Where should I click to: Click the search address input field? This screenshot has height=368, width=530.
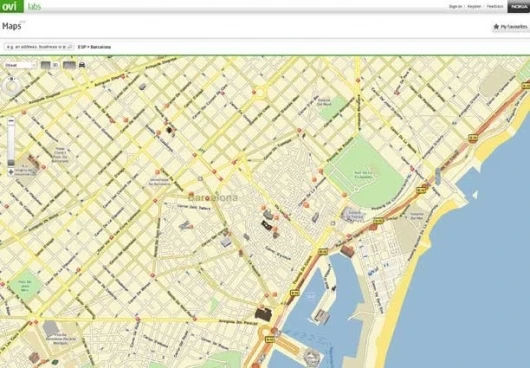(36, 47)
